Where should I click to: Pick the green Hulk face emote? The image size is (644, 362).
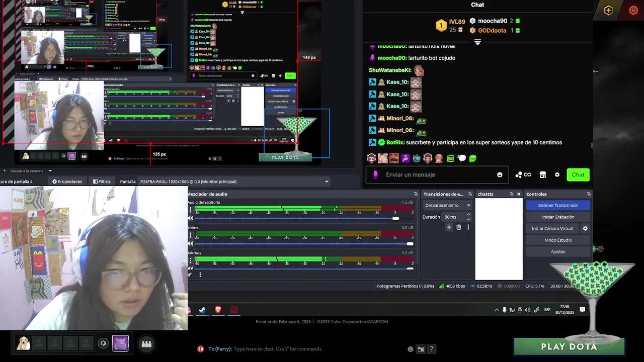click(450, 158)
